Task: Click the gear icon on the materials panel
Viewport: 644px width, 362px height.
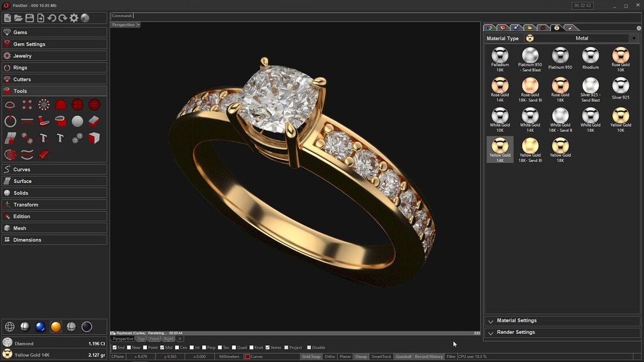Action: (638, 28)
